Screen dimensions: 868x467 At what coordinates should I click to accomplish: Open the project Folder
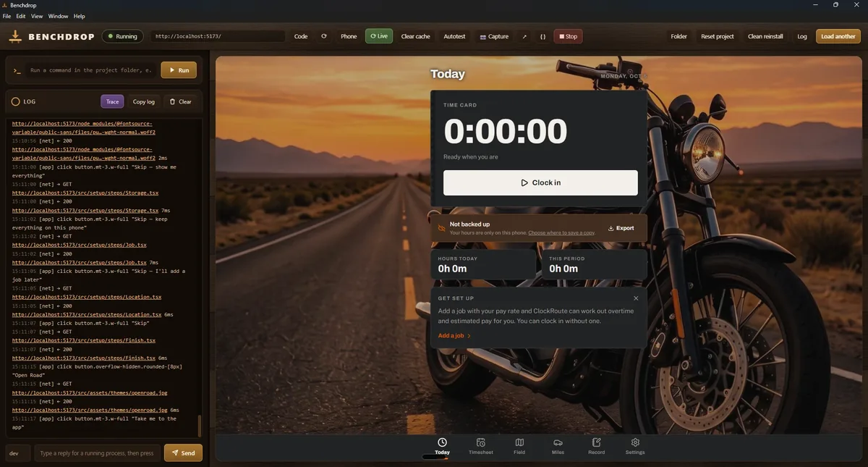click(678, 36)
